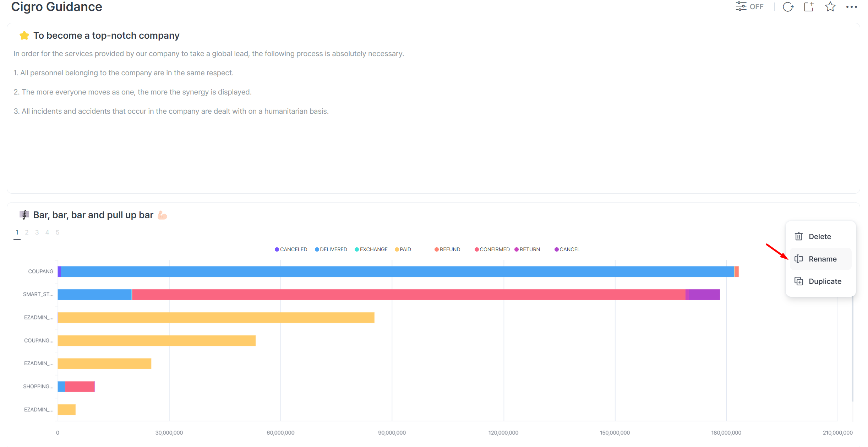
Task: Switch to chart page 2
Action: (x=27, y=232)
